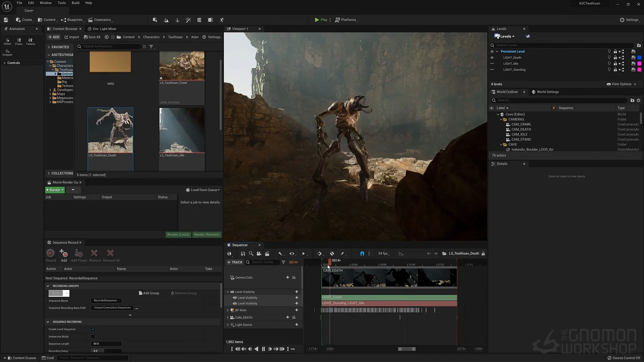The image size is (644, 362).
Task: Open the File menu
Action: pyautogui.click(x=19, y=3)
